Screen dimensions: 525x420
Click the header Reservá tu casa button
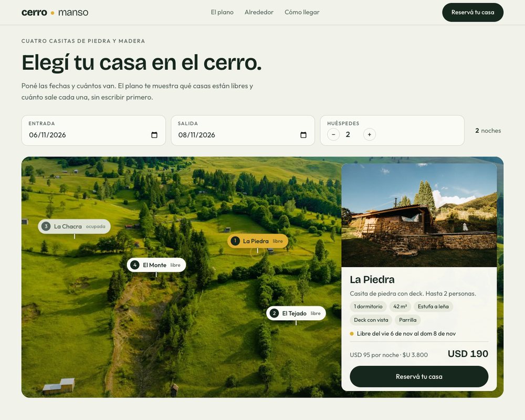coord(473,13)
